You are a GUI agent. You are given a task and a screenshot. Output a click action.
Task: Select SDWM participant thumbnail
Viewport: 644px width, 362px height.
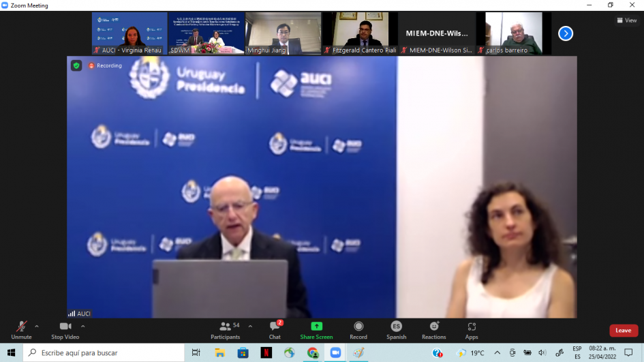point(206,33)
